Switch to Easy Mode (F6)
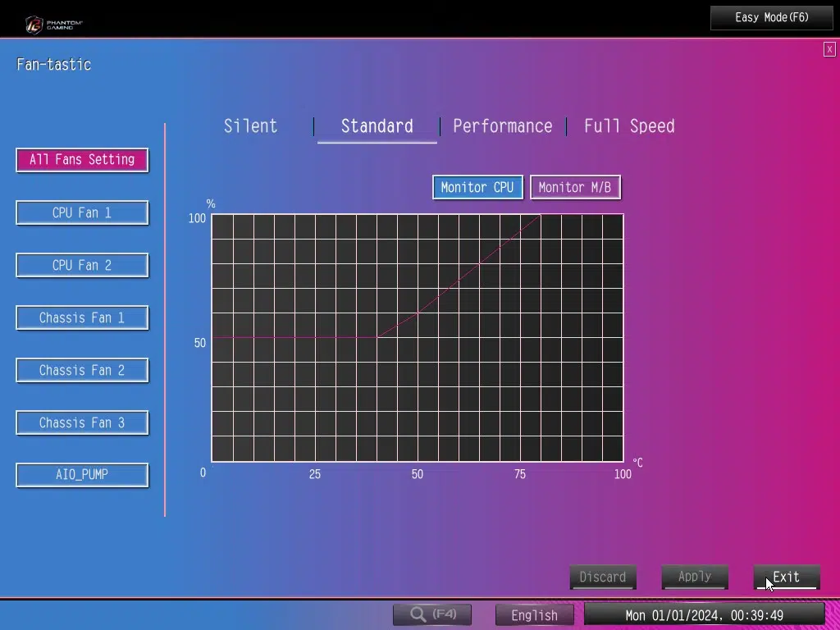This screenshot has width=840, height=630. click(772, 17)
